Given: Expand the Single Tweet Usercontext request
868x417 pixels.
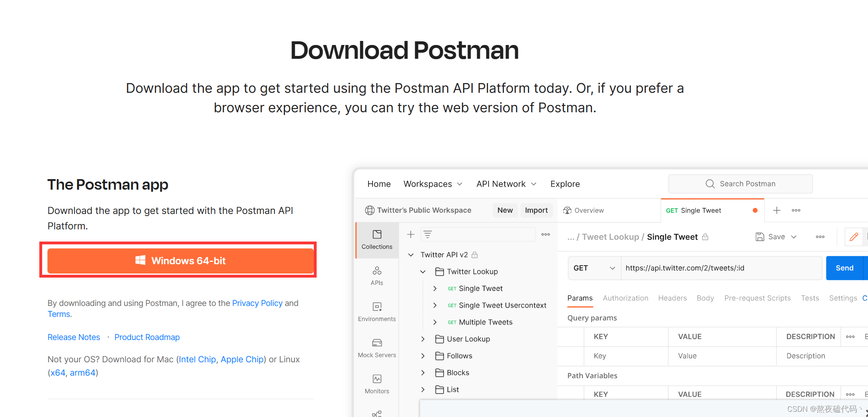Looking at the screenshot, I should click(x=435, y=305).
